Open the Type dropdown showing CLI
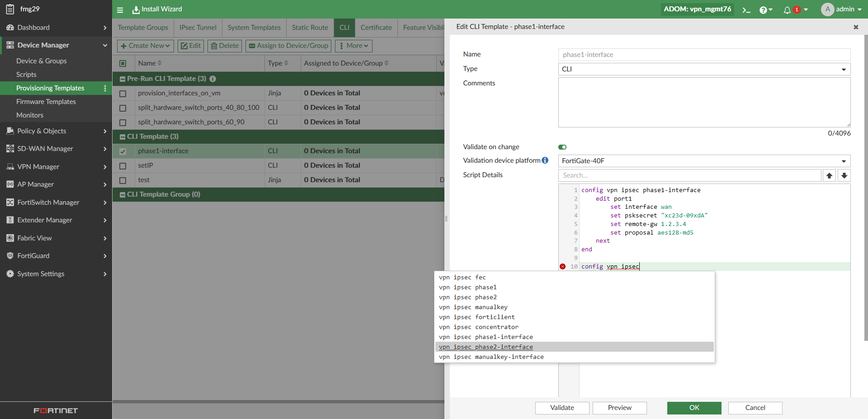Viewport: 868px width, 419px height. 704,69
